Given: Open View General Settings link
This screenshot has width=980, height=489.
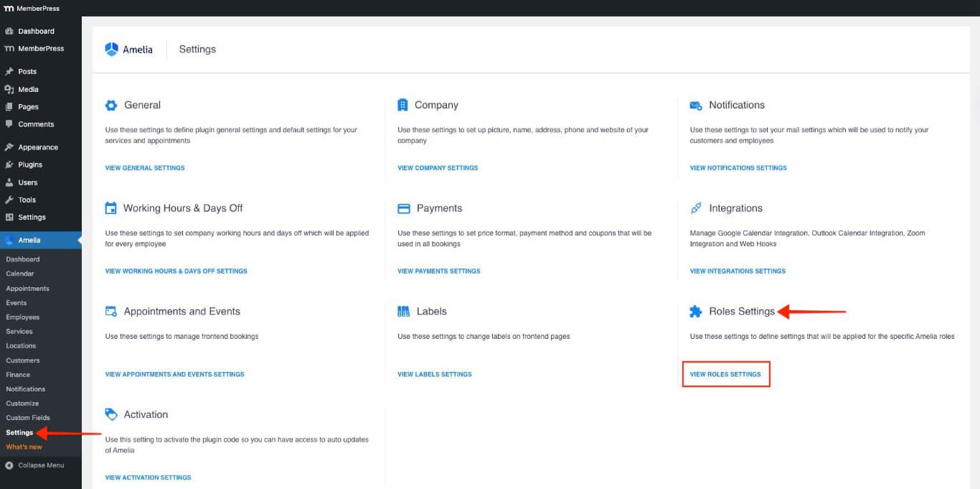Looking at the screenshot, I should point(145,168).
